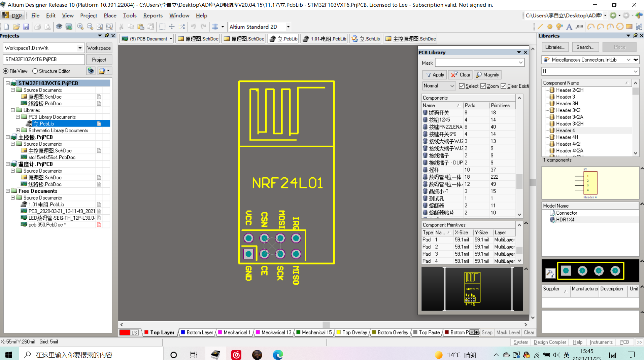Image resolution: width=644 pixels, height=360 pixels.
Task: Click the Select Inside Area dashed-rectangle tool
Action: pyautogui.click(x=162, y=27)
